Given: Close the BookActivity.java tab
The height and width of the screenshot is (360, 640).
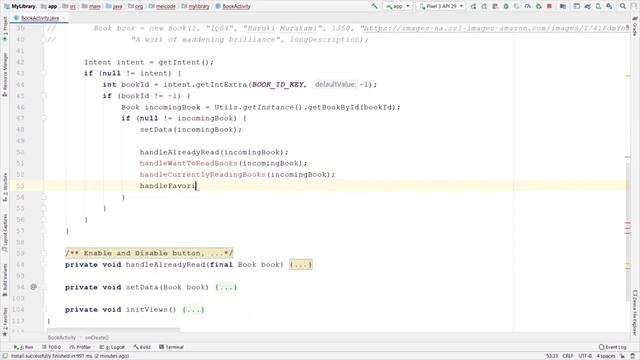Looking at the screenshot, I should coord(64,18).
